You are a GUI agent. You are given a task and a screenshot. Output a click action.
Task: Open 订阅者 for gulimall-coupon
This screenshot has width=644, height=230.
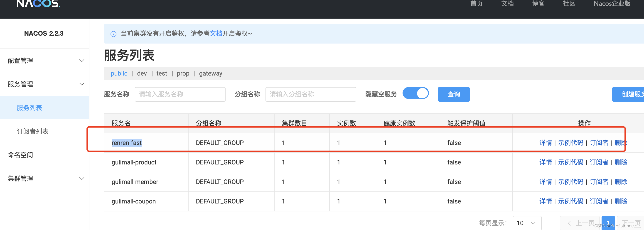(599, 201)
